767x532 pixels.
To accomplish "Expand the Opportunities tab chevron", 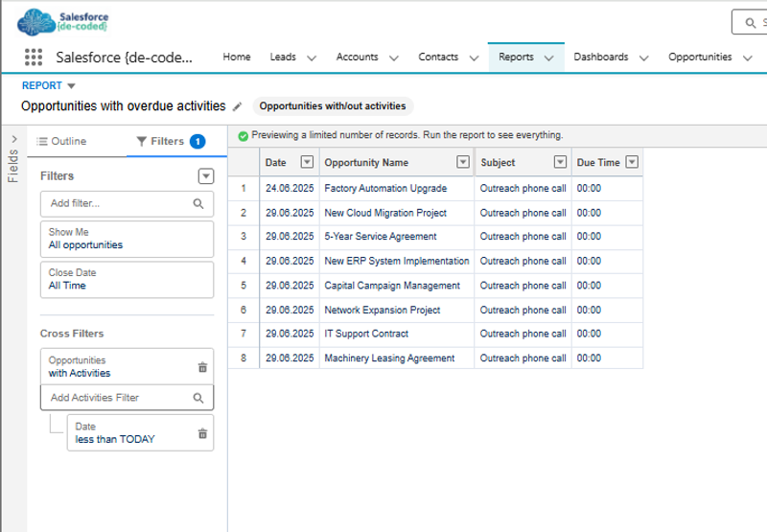I will (x=748, y=58).
